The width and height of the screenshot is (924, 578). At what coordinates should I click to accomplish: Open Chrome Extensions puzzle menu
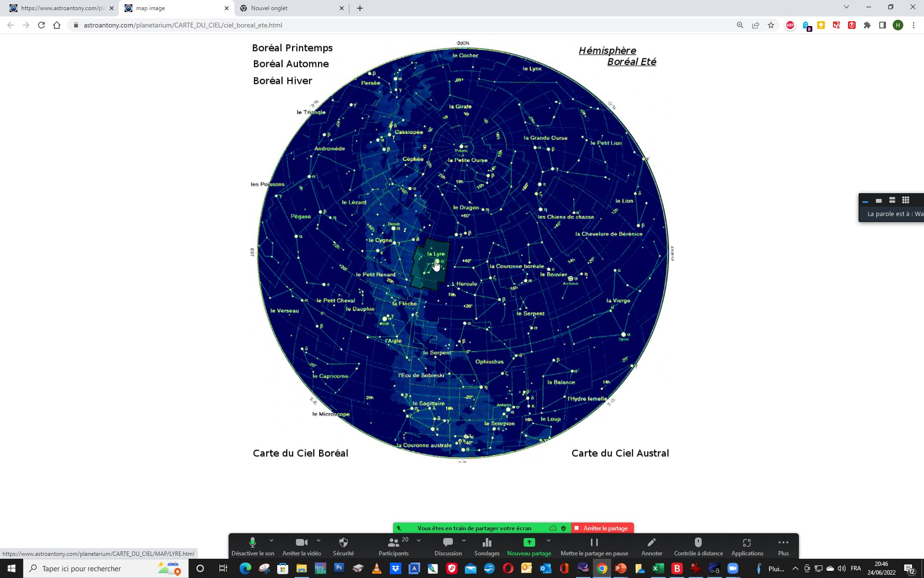tap(867, 25)
